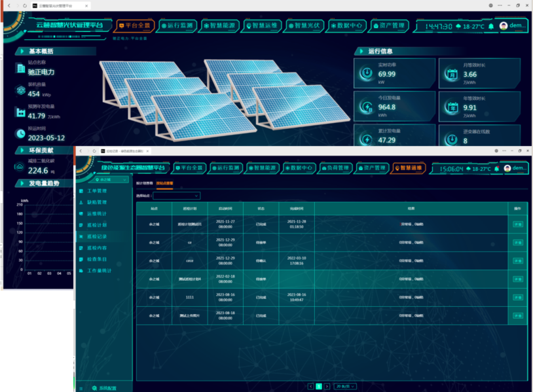Go to next page of records

coord(327,386)
